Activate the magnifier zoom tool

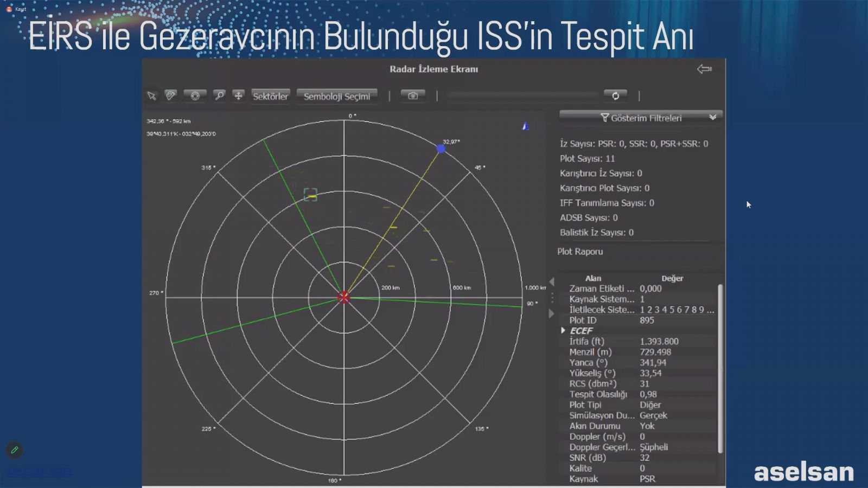point(219,96)
